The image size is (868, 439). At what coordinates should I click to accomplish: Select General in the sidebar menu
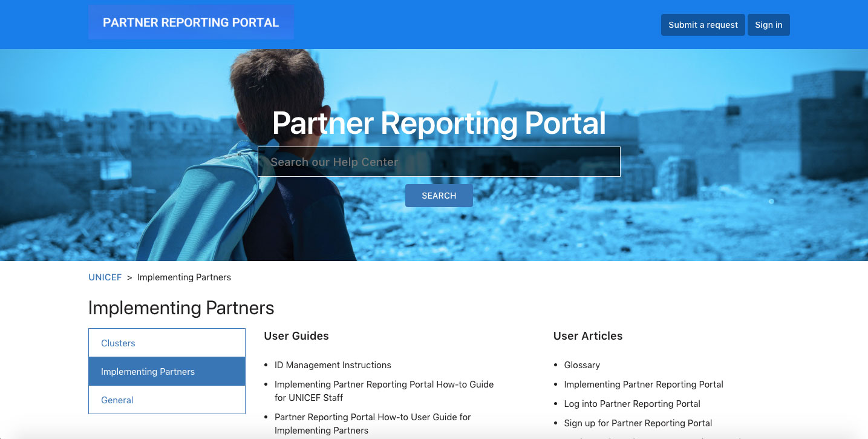coord(167,400)
